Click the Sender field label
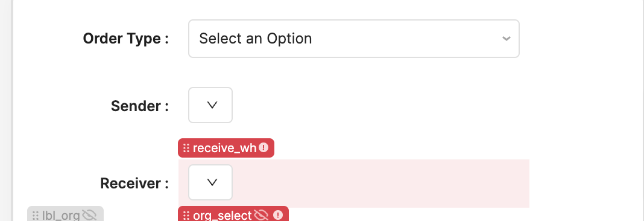 tap(140, 106)
